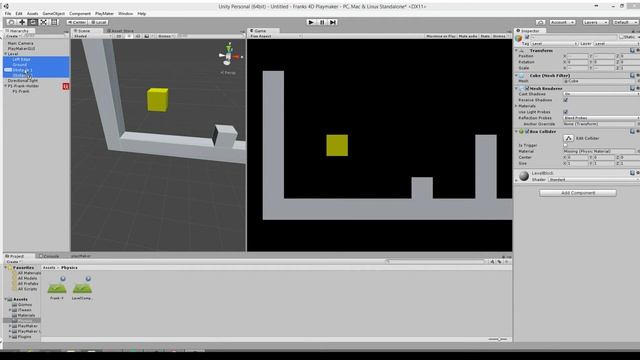Click the red PlayMaker icon beside P1-Frank-Holder
Image resolution: width=640 pixels, height=360 pixels.
click(65, 86)
